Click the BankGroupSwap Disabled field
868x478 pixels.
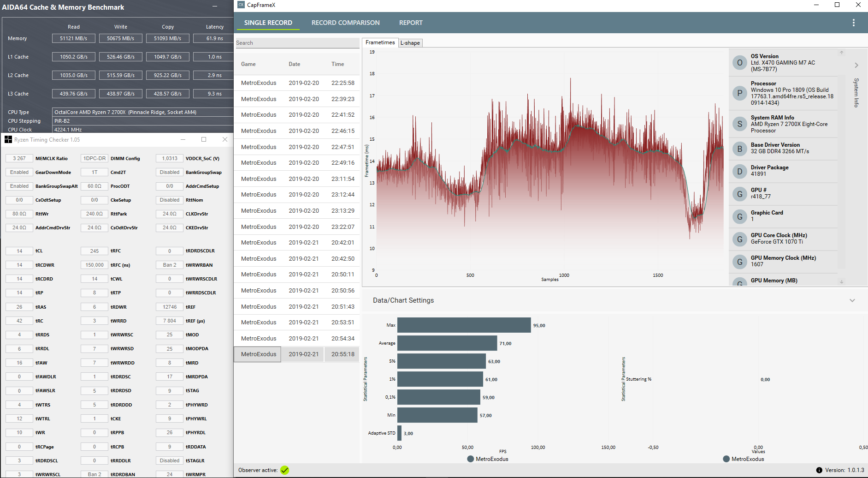[x=170, y=172]
